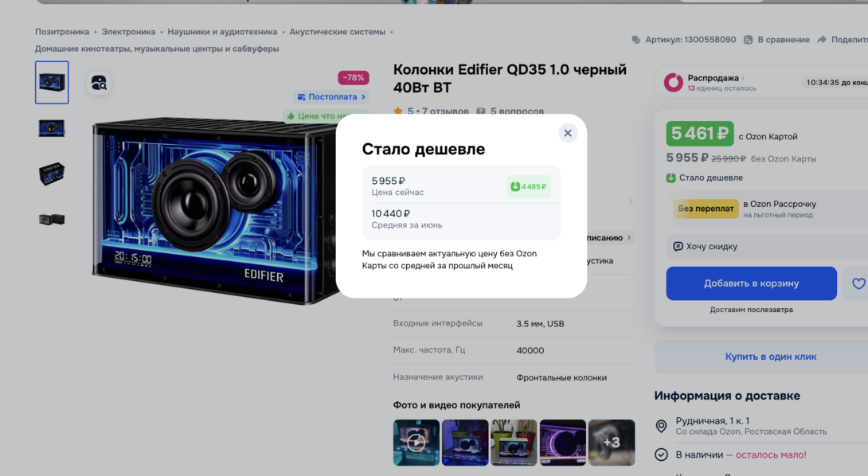Click the "Добавить в корзину" button
Viewport: 868px width, 476px height.
751,283
